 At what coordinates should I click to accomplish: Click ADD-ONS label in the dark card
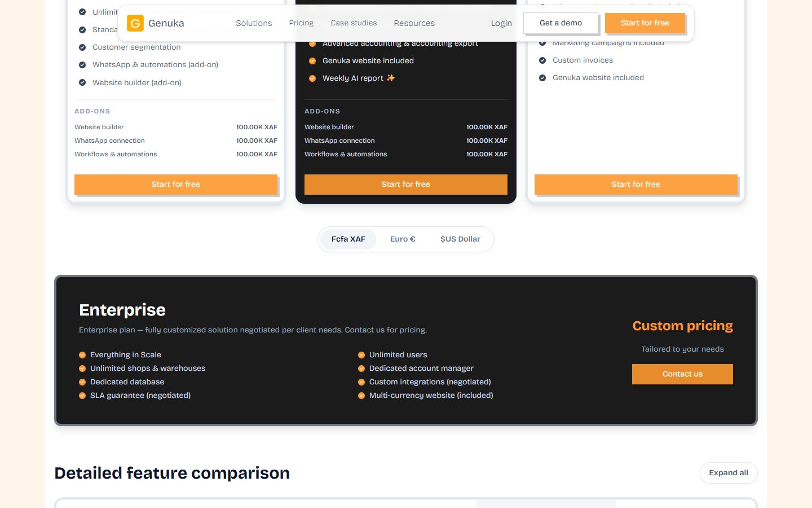coord(323,111)
